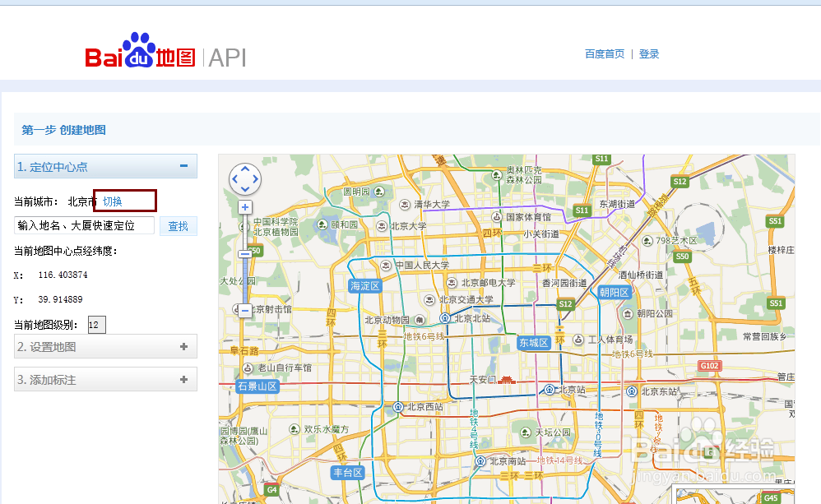Image resolution: width=821 pixels, height=504 pixels.
Task: Click the map level field showing 12
Action: point(97,325)
